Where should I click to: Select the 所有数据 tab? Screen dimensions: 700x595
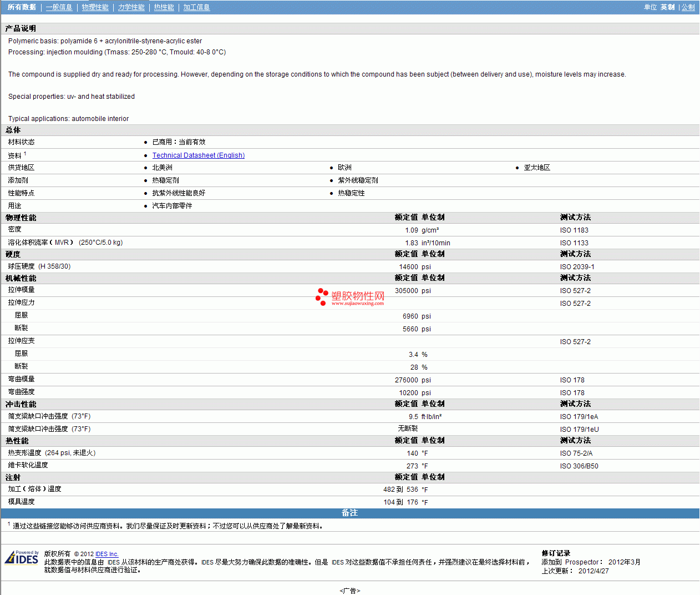22,7
